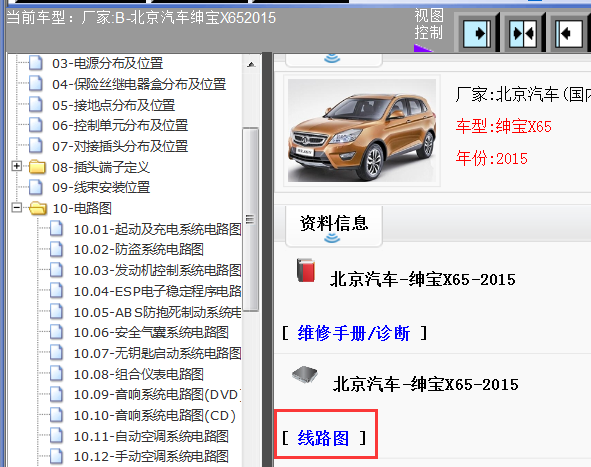Click the open folder icon for 10-电路图

tap(38, 208)
